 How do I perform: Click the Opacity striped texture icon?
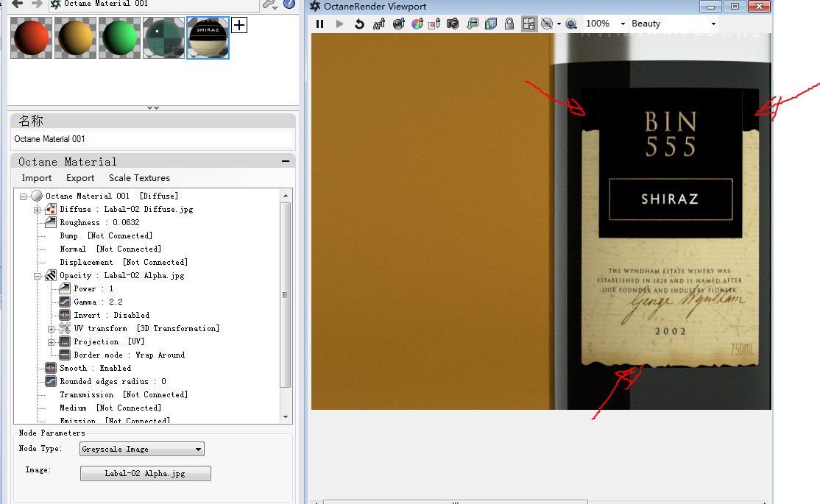pyautogui.click(x=51, y=275)
